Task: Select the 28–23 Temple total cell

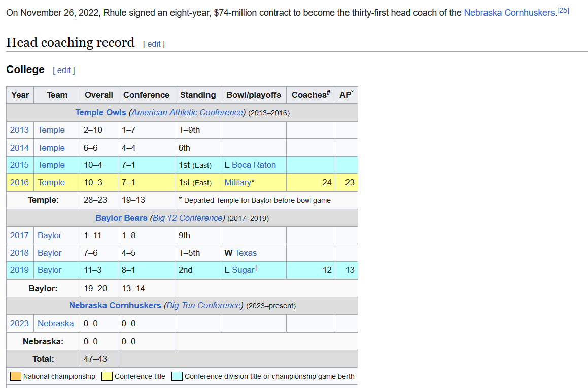Action: click(98, 200)
